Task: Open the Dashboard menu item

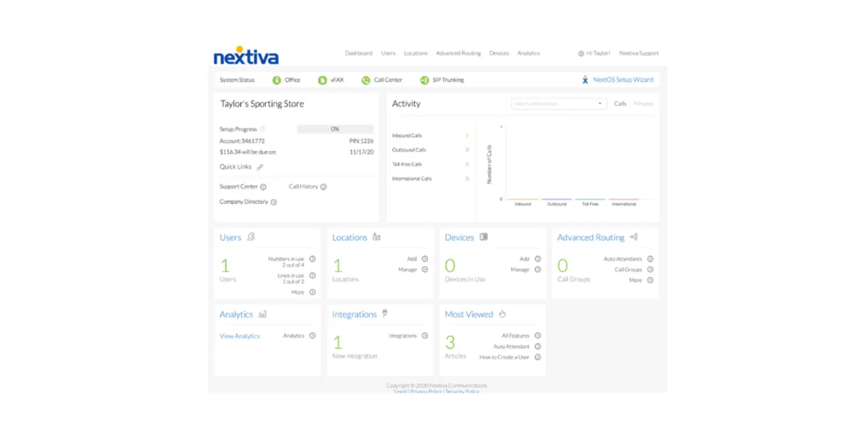Action: click(x=359, y=53)
